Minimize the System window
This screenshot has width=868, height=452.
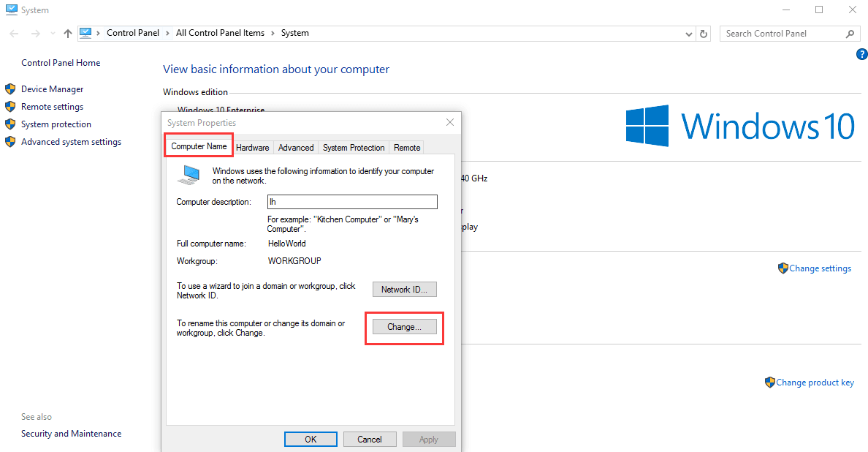(x=786, y=10)
